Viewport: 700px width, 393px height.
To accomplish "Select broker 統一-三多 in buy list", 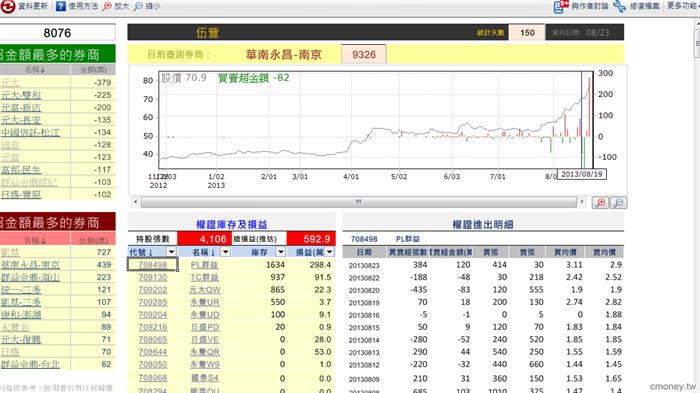I will point(21,290).
